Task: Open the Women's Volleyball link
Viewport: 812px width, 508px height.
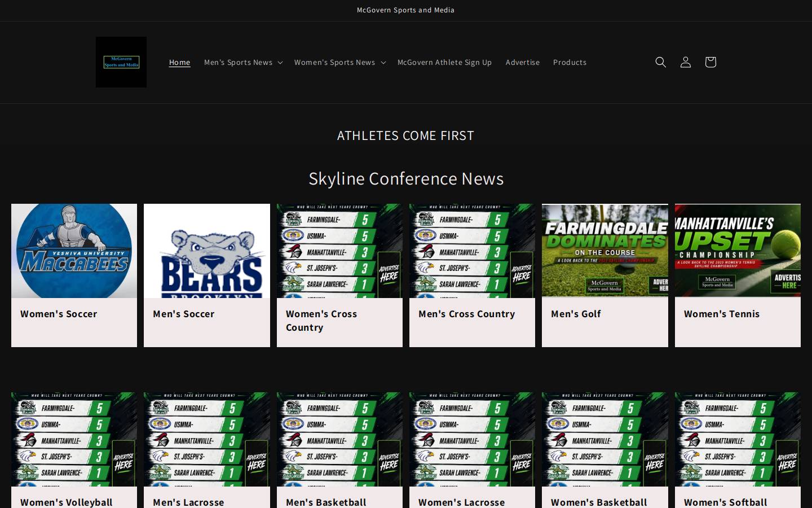Action: (67, 502)
